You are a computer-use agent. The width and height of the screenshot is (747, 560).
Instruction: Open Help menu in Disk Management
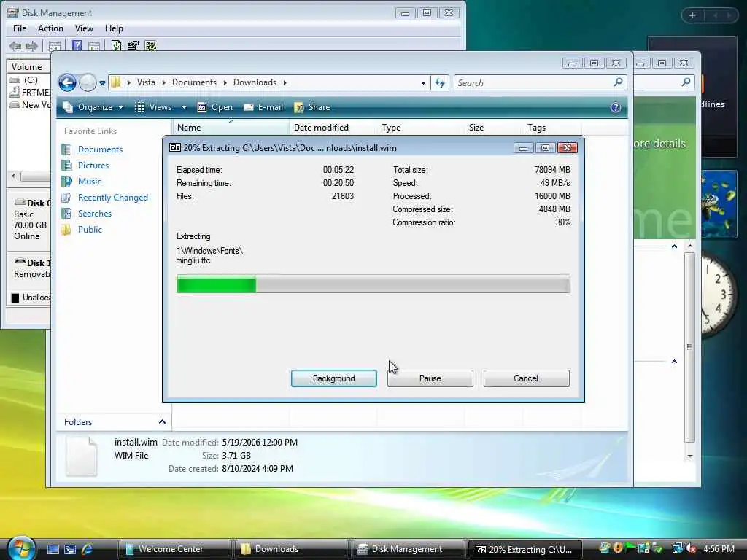(x=114, y=28)
